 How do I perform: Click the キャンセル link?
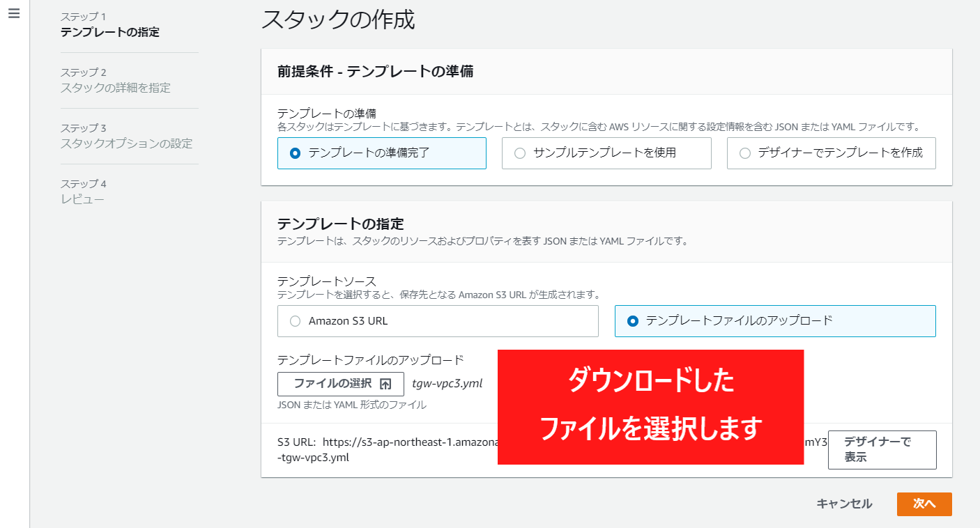pyautogui.click(x=844, y=504)
